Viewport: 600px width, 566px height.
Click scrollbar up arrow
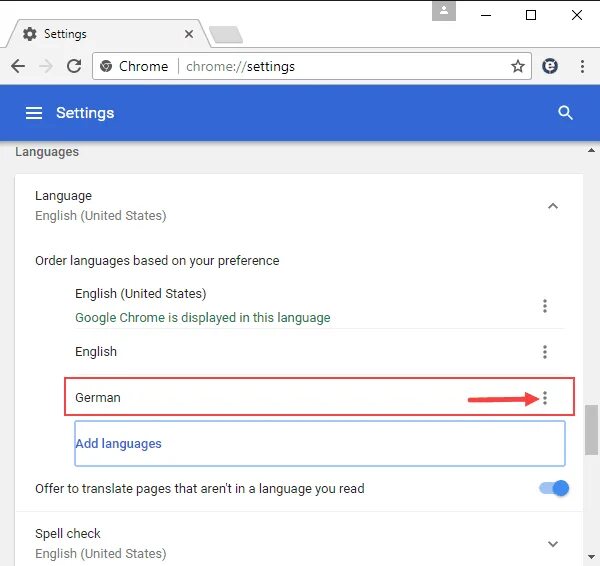591,150
